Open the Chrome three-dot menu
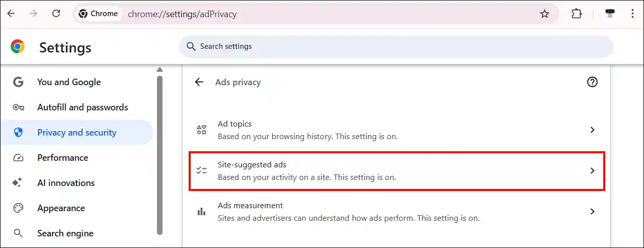This screenshot has height=248, width=644. coord(632,14)
